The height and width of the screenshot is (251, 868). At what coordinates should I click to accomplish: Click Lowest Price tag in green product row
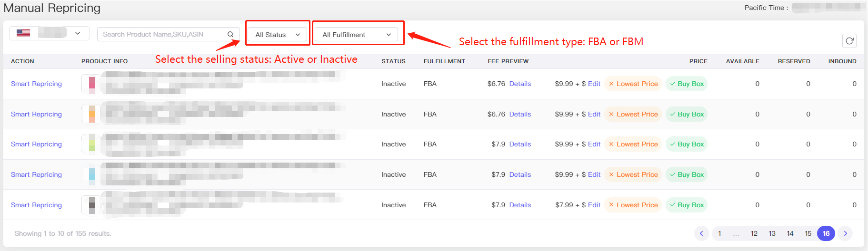point(633,144)
